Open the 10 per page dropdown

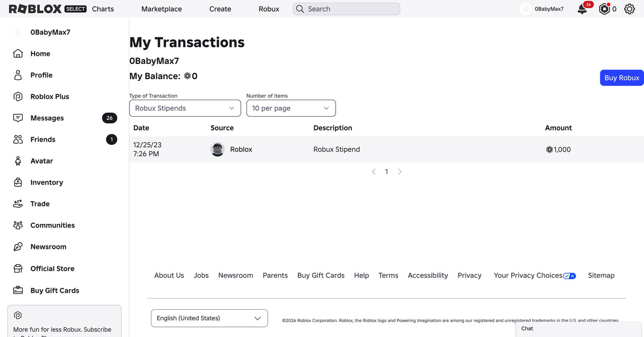pos(291,108)
